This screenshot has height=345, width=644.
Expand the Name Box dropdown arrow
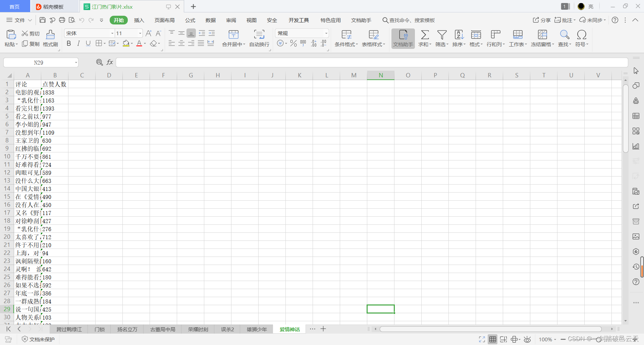pyautogui.click(x=76, y=63)
